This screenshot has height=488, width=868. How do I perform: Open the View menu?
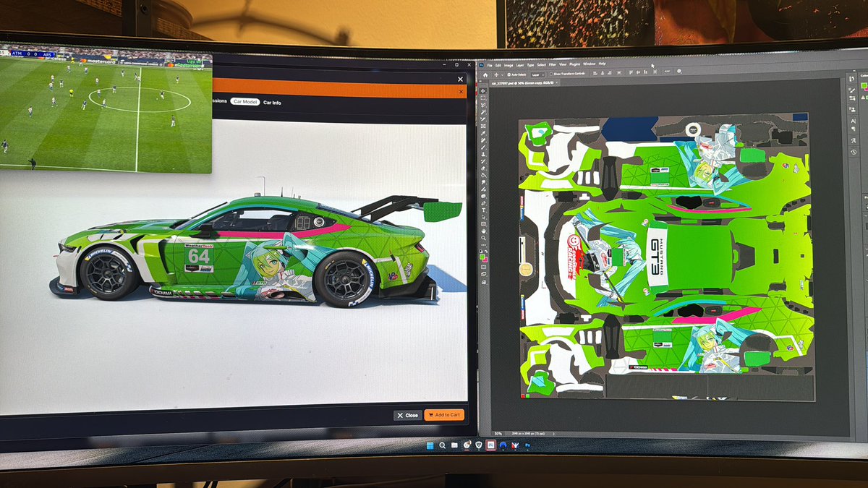click(563, 64)
